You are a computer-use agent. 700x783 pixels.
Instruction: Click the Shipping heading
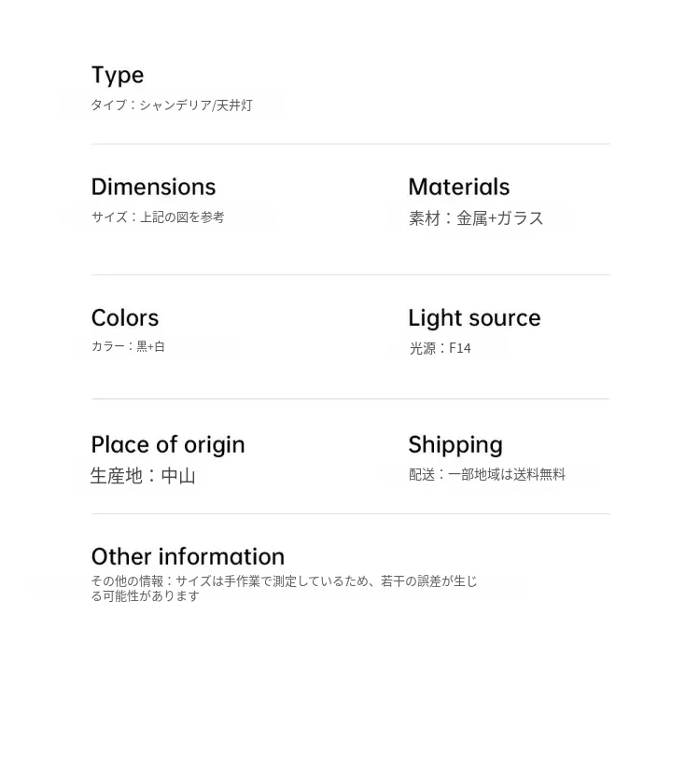(455, 444)
